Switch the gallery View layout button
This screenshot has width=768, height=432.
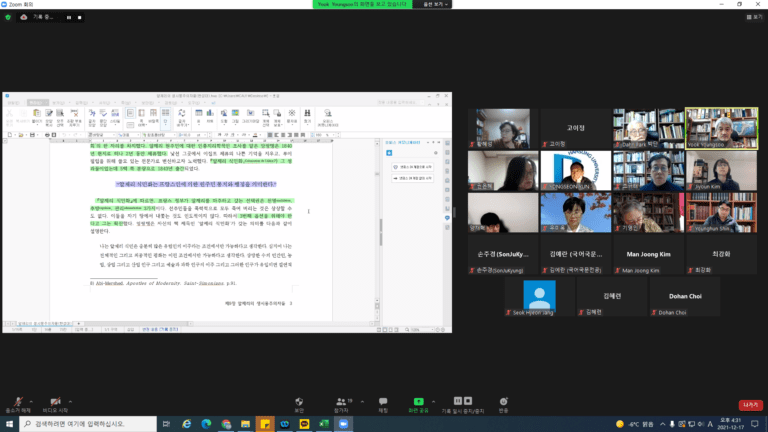pyautogui.click(x=754, y=17)
